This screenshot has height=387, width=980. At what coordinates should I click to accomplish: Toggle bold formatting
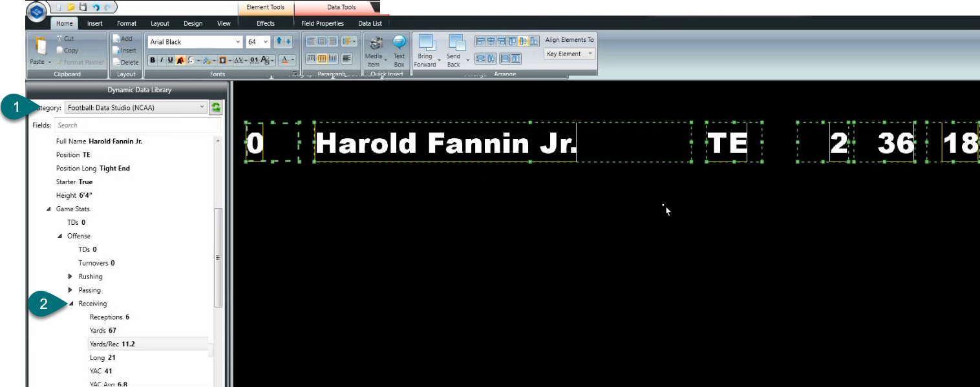point(153,60)
